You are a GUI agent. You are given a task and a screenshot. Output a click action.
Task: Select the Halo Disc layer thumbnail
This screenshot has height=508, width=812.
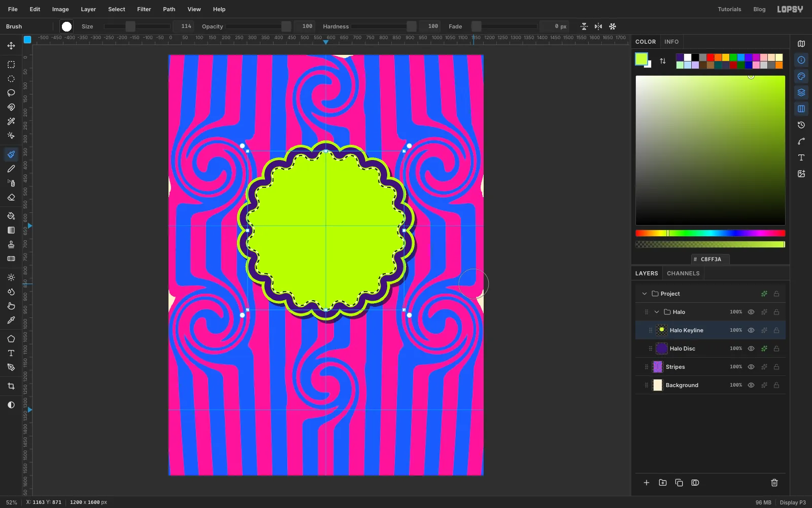coord(661,348)
